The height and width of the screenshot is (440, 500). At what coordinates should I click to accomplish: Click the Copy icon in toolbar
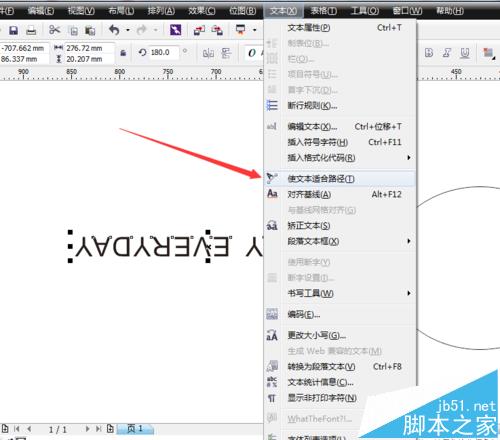coord(73,31)
